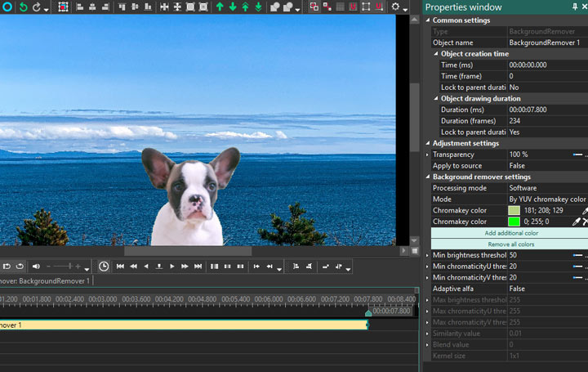Select the BackgroundRemover 1 timeline tab

[45, 280]
